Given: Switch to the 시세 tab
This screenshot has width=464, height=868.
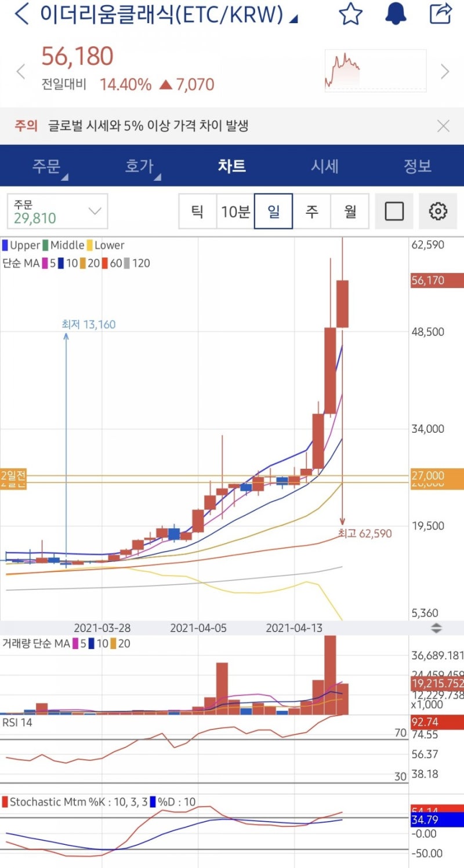Looking at the screenshot, I should pos(324,166).
